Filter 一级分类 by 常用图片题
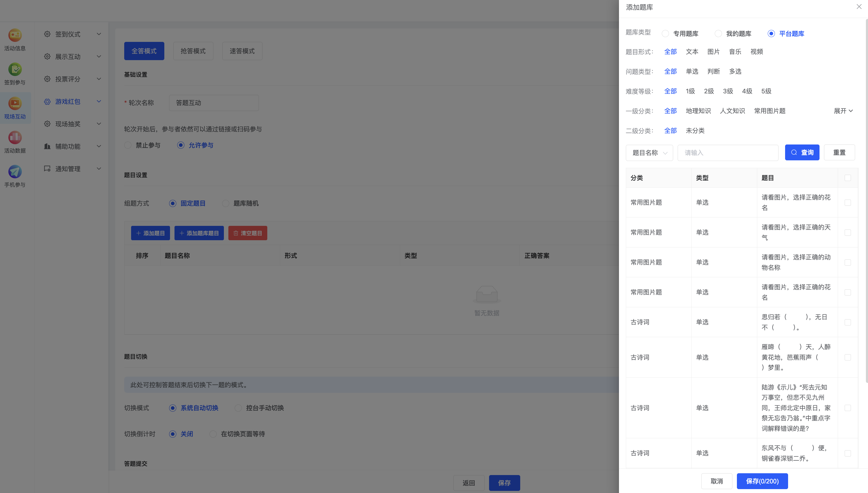This screenshot has height=493, width=868. [x=770, y=111]
